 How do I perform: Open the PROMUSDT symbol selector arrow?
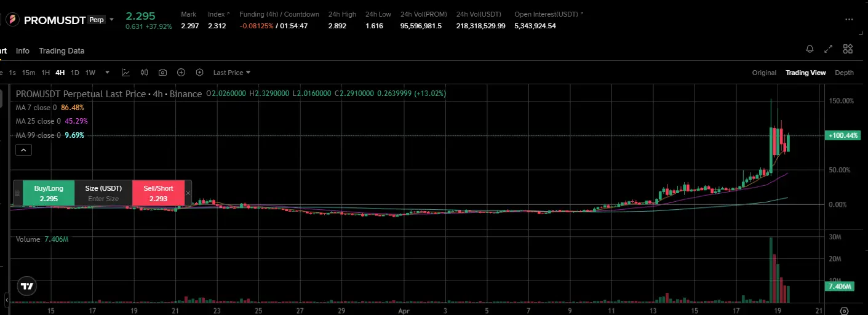(111, 20)
